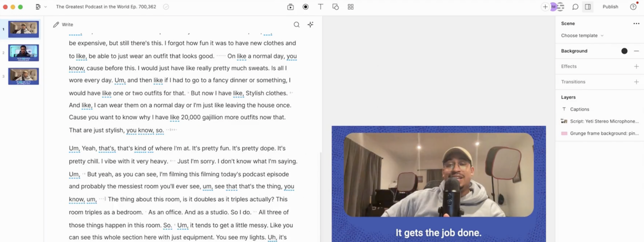
Task: Open the black Background color swatch
Action: click(624, 51)
